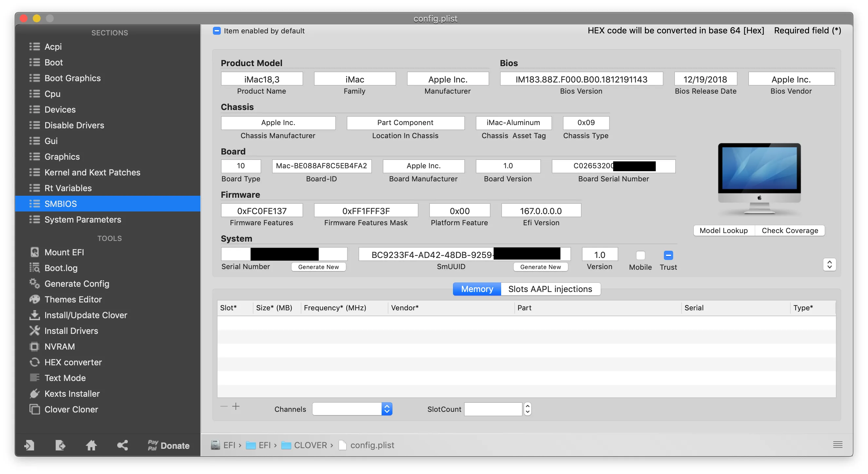Click the SlotCount stepper arrows
The image size is (868, 474).
[x=527, y=409]
